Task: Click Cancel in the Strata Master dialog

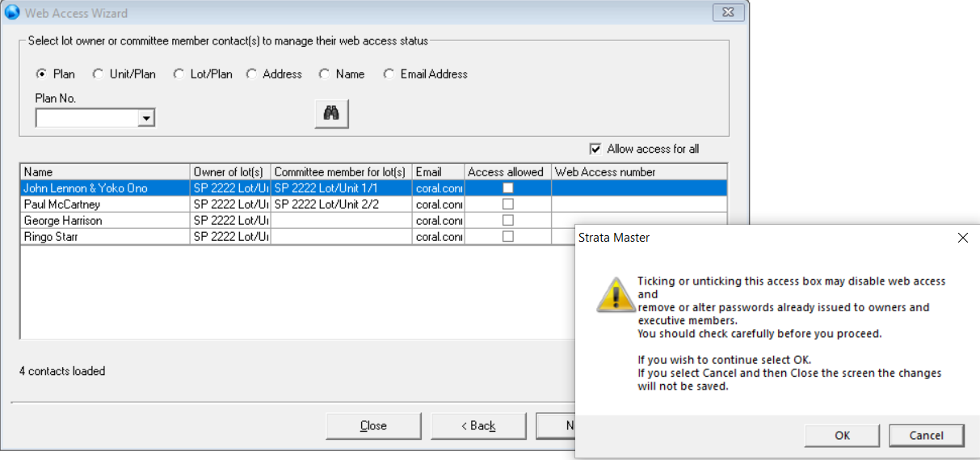Action: (927, 435)
